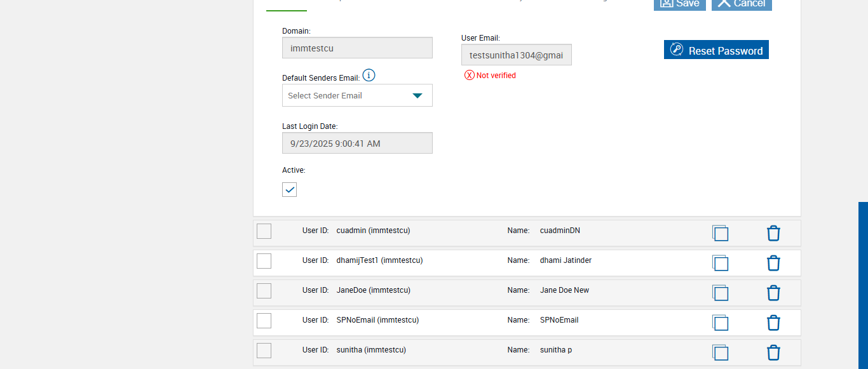Cancel editing the user
868x369 pixels.
pos(742,4)
